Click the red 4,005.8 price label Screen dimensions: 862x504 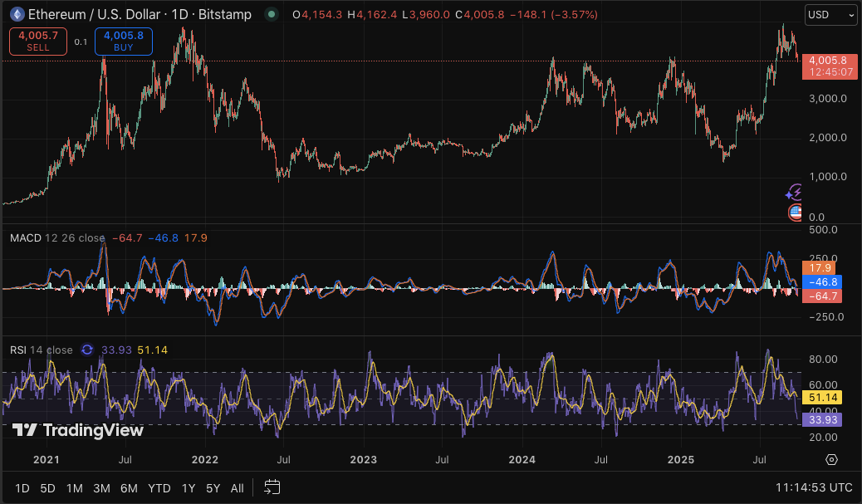826,61
